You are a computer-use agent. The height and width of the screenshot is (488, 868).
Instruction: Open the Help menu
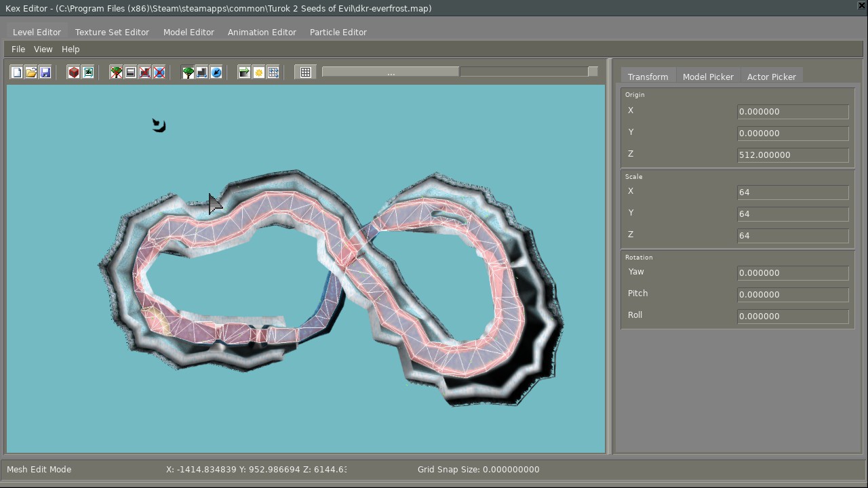tap(71, 49)
